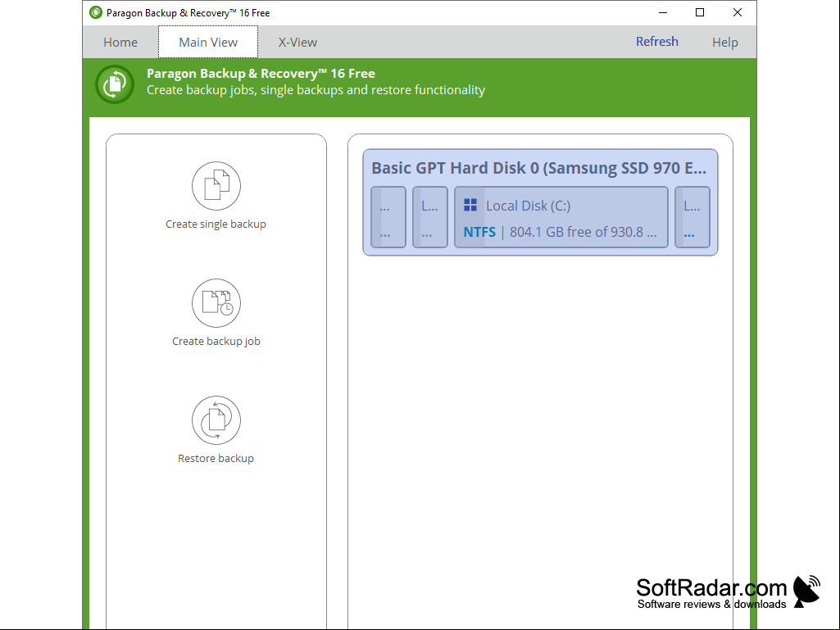Screen dimensions: 840x630
Task: Select the second partition block labeled L...
Action: coord(430,217)
